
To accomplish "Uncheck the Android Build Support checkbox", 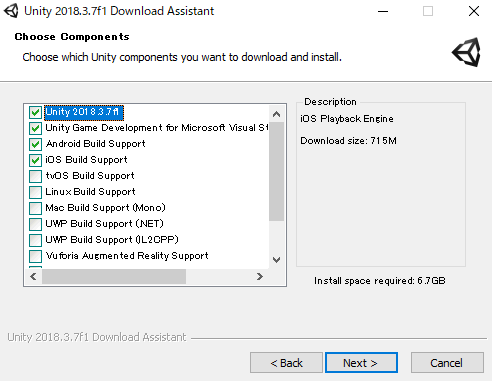I will click(35, 144).
